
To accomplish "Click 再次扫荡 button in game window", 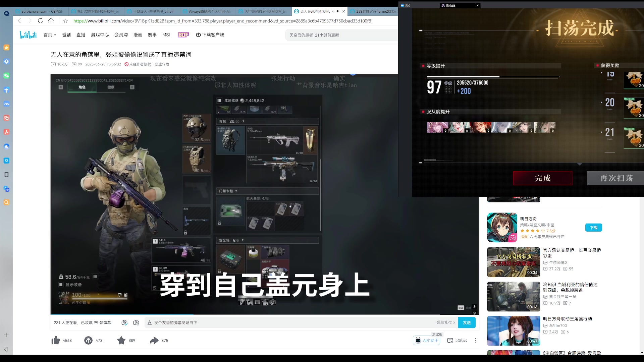I will coord(616,178).
